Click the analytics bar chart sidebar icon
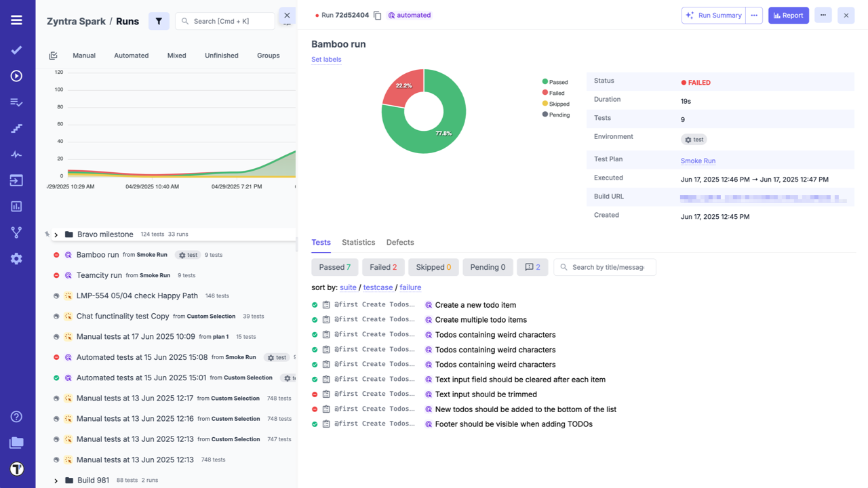Viewport: 868px width, 488px height. click(x=17, y=206)
